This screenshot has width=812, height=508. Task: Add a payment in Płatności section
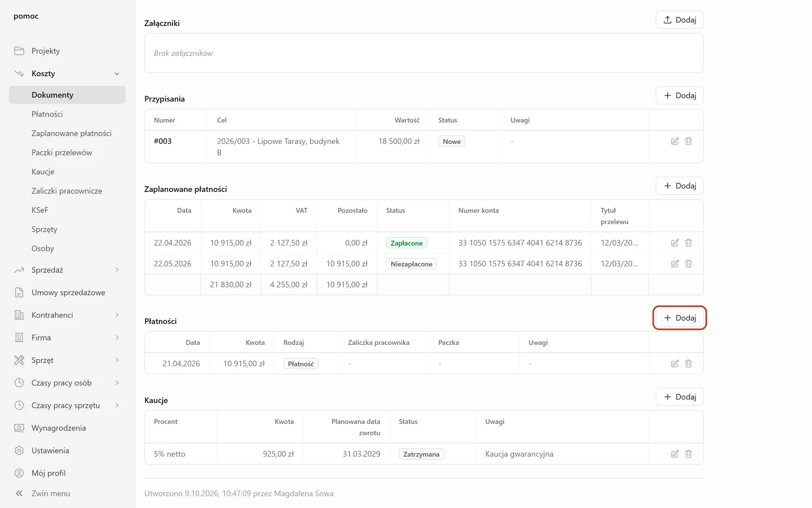point(679,318)
